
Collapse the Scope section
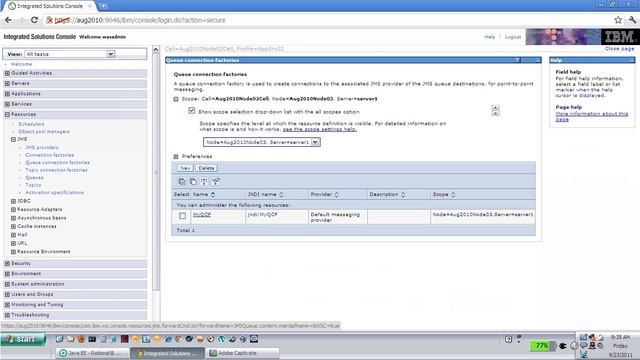tap(176, 99)
